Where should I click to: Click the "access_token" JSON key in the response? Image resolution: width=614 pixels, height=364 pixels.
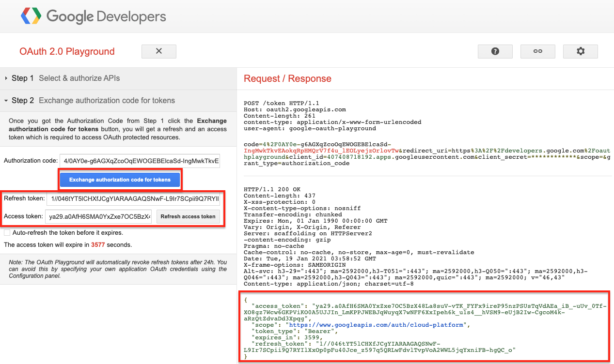click(x=277, y=306)
